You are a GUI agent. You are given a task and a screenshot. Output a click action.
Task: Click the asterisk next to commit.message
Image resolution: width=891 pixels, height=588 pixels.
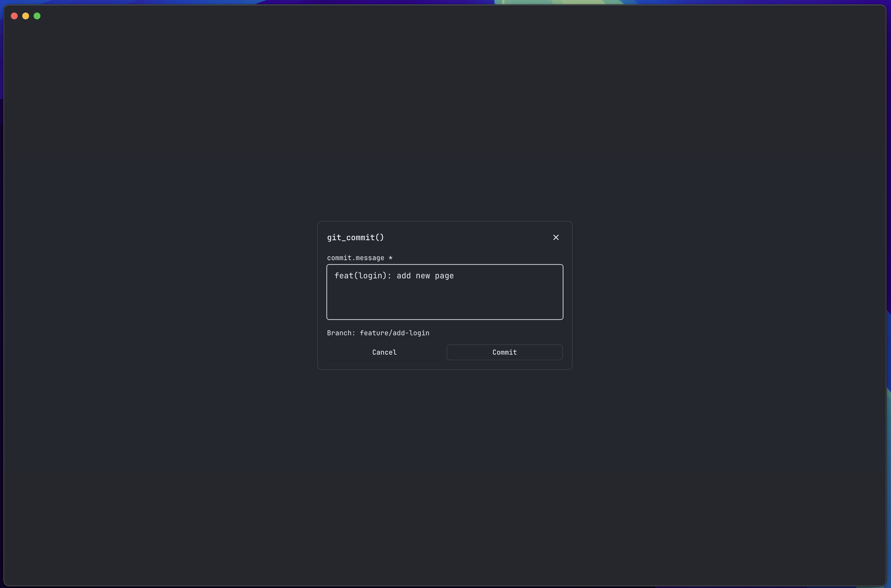coord(390,258)
